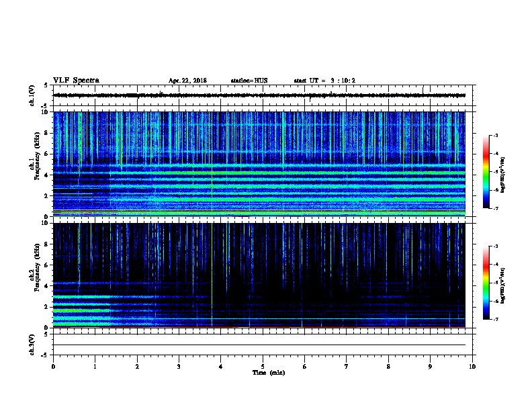The height and width of the screenshot is (411, 532).
Task: Click the "-7" tick on ch.1 color bar
Action: coord(496,208)
